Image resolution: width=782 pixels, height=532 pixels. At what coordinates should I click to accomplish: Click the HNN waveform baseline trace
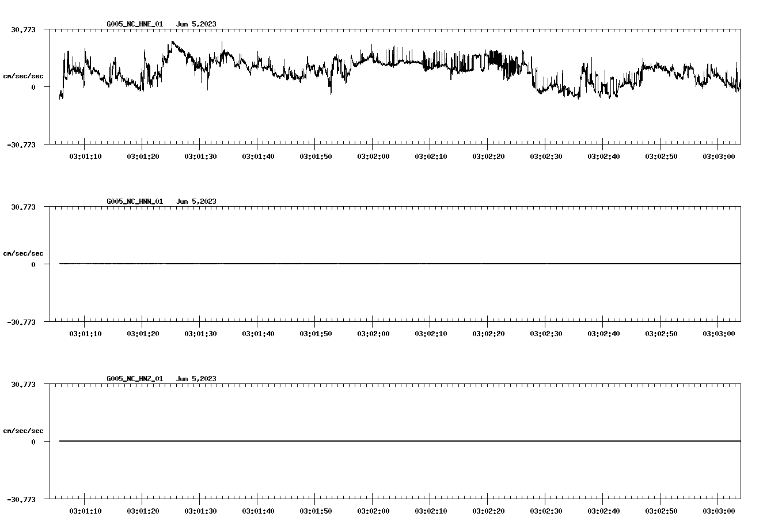tap(397, 264)
